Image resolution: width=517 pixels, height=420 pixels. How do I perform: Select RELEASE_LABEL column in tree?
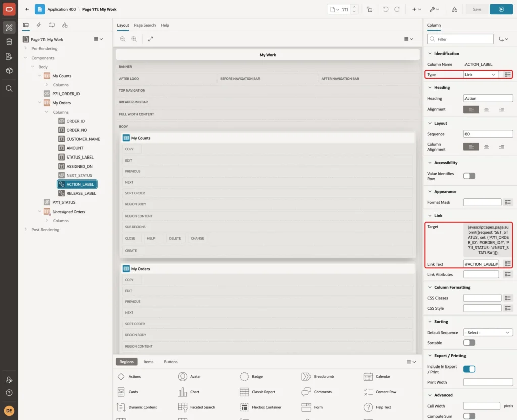(77, 193)
